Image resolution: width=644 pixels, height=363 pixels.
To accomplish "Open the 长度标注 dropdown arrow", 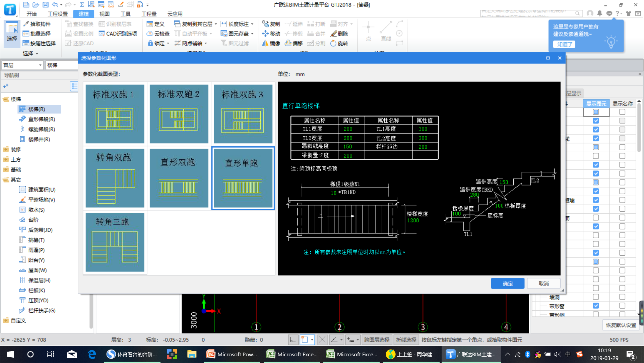I will pyautogui.click(x=252, y=24).
